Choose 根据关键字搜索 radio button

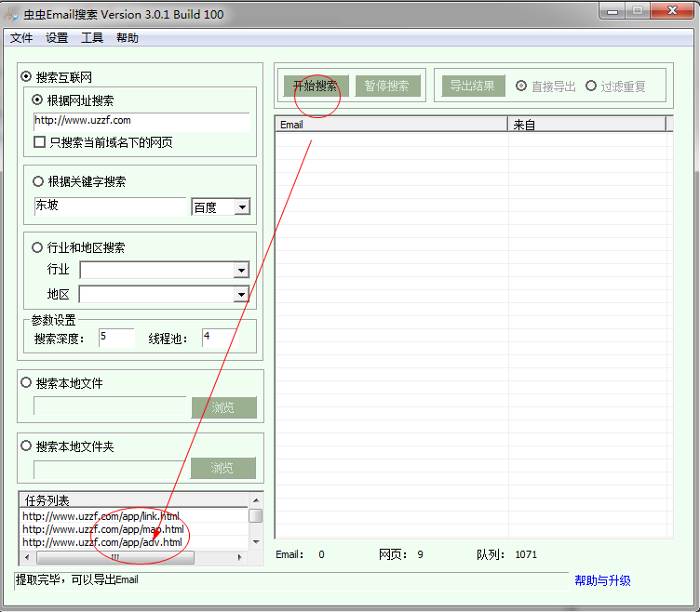pos(38,181)
